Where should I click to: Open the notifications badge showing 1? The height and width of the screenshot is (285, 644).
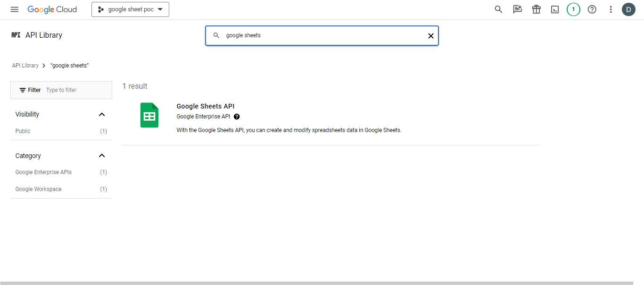(x=573, y=9)
